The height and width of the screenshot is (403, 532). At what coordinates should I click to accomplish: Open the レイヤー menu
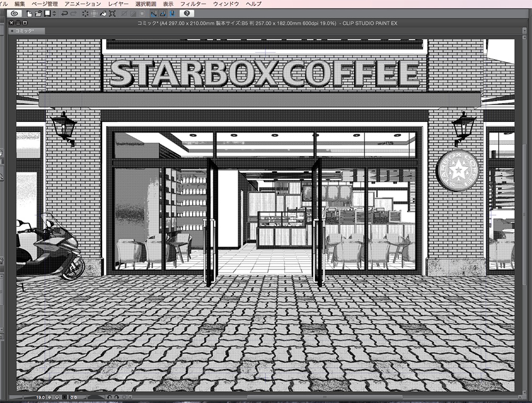click(119, 4)
